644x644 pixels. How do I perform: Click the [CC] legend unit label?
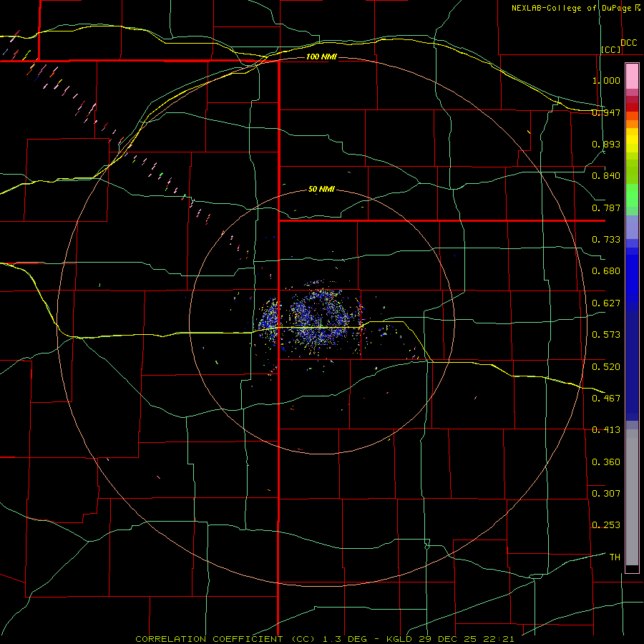pos(611,49)
